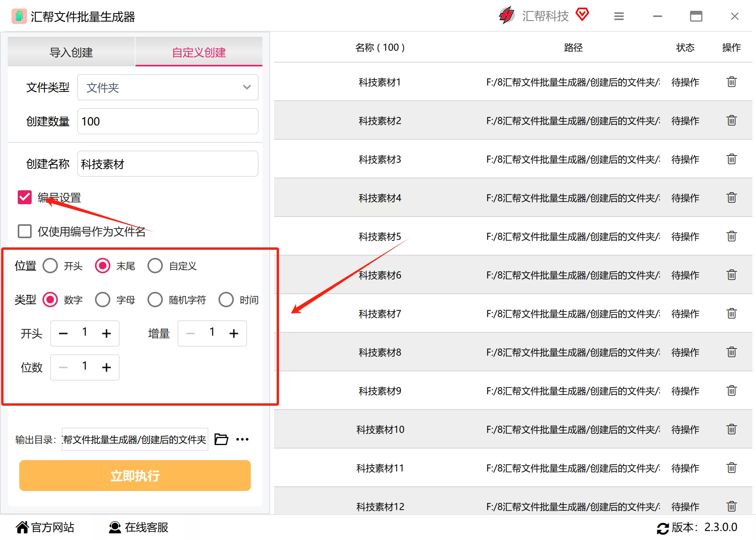The height and width of the screenshot is (540, 756).
Task: Open output folder with the folder icon
Action: tap(221, 439)
